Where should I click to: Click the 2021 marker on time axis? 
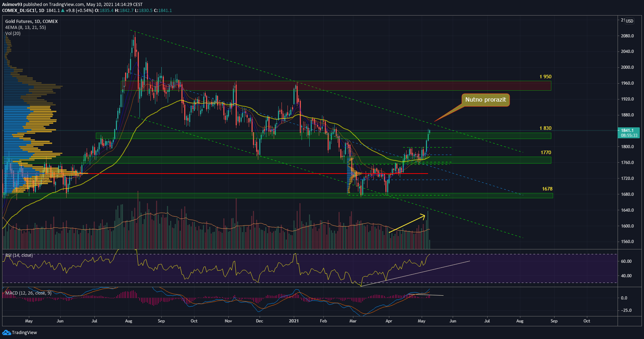point(293,321)
